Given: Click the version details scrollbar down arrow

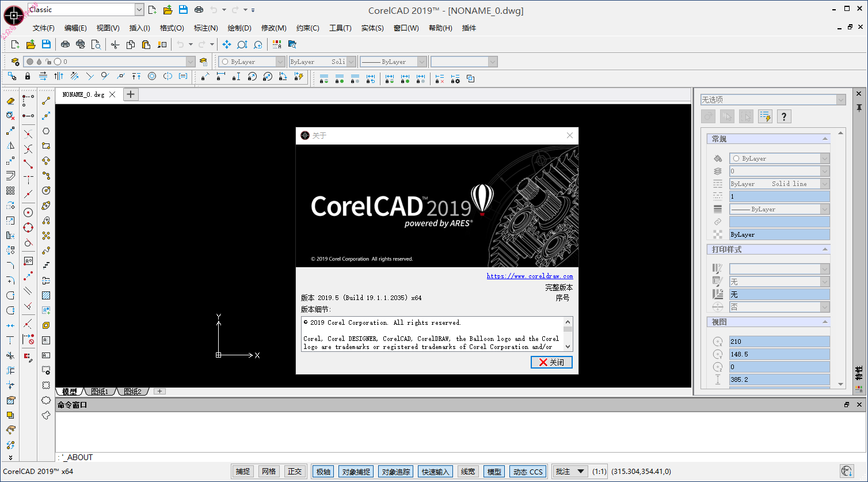Looking at the screenshot, I should click(x=568, y=347).
